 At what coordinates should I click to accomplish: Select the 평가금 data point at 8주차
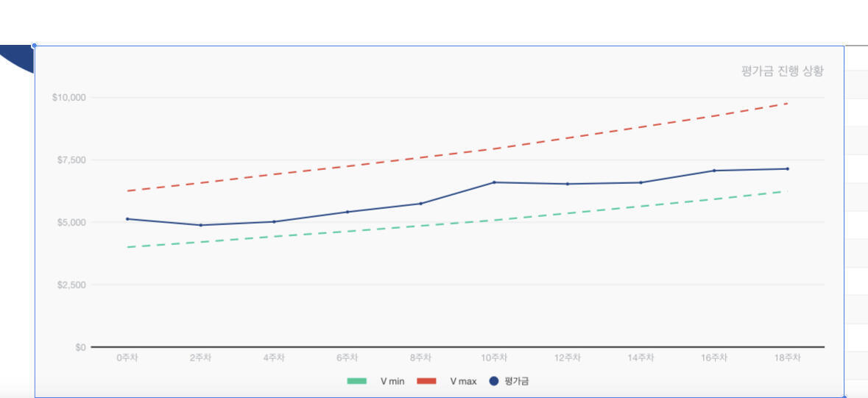420,203
